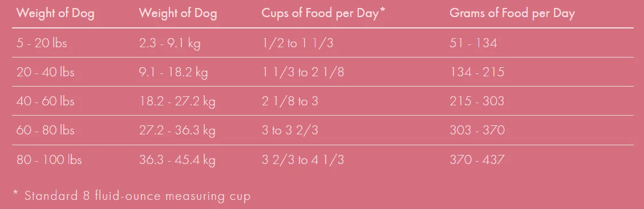
Task: Click the 9.1 - 18.2 kg cell
Action: click(173, 72)
